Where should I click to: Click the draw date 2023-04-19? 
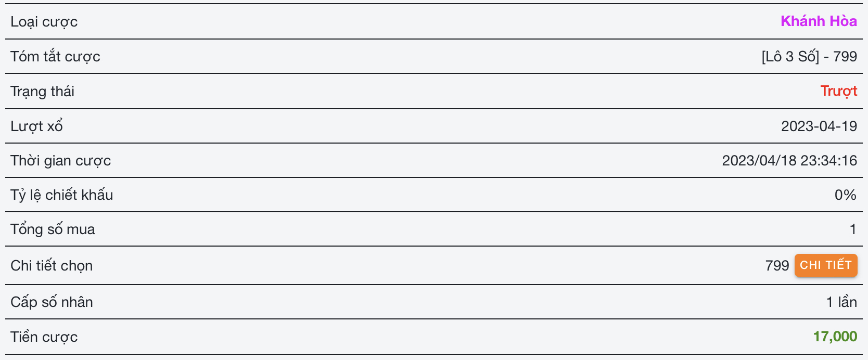click(819, 126)
